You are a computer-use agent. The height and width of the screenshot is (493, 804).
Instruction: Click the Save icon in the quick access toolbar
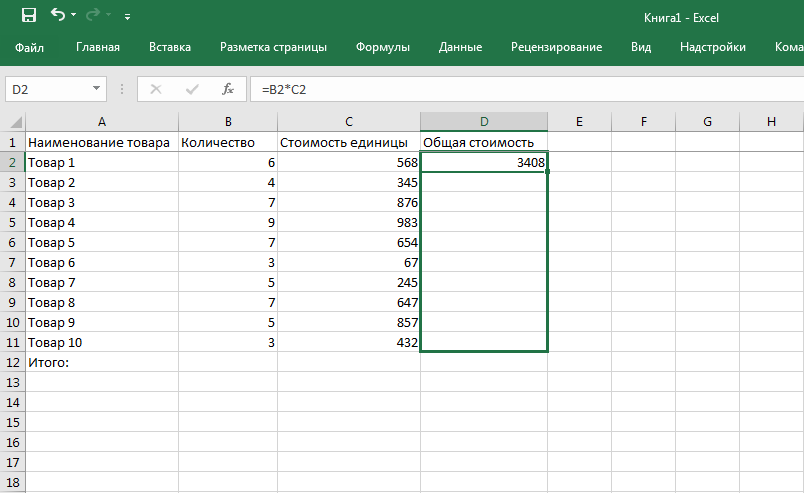click(x=28, y=16)
